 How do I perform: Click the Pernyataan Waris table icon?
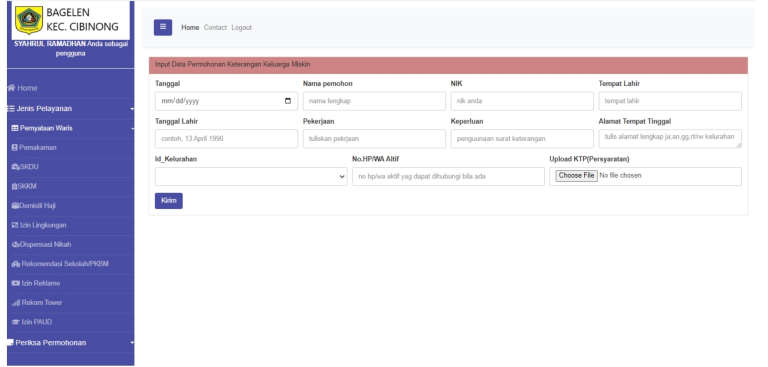15,128
